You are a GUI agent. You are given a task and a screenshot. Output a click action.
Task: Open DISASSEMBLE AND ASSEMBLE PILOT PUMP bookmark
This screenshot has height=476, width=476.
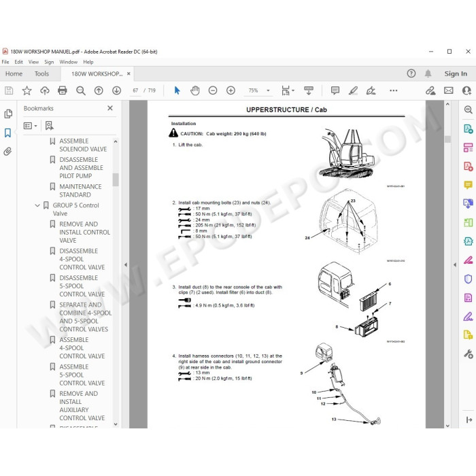81,167
